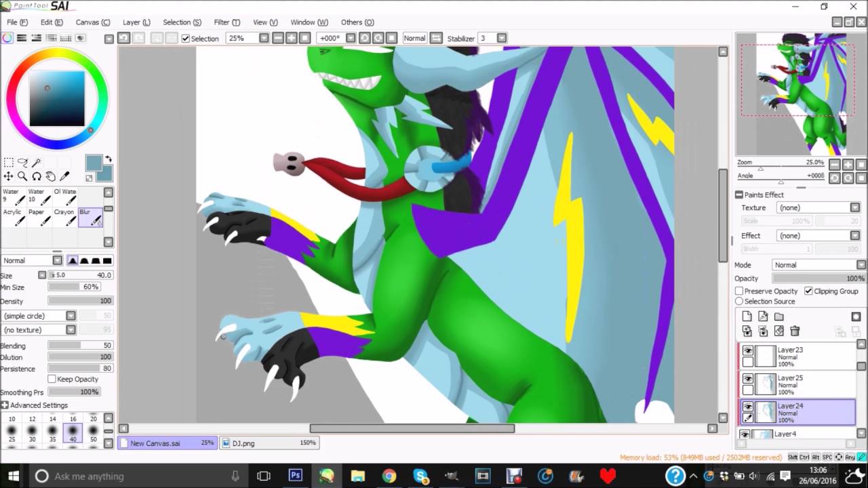Open the File menu
868x488 pixels.
[17, 22]
